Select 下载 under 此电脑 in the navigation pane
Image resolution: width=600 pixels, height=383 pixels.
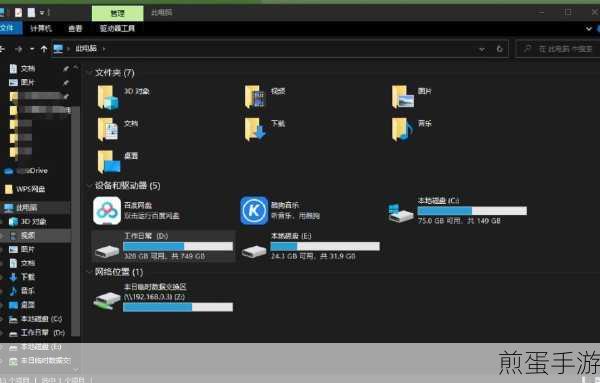23,277
